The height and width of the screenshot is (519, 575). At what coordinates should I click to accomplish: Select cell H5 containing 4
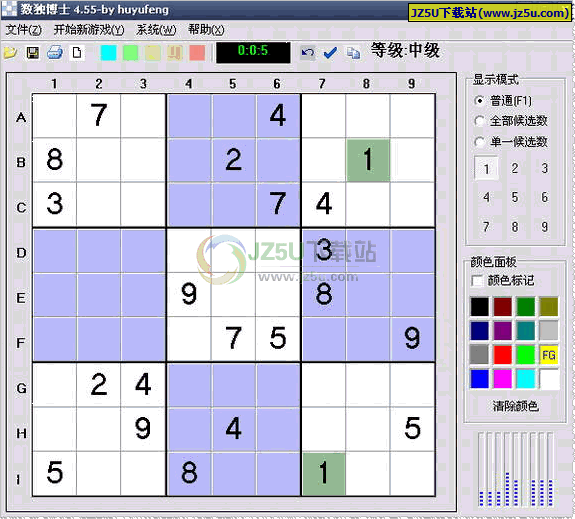pos(233,429)
